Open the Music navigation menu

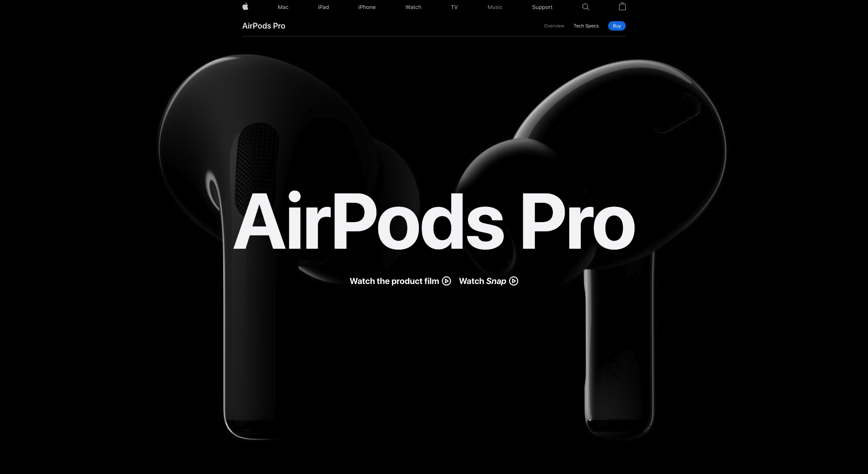pos(494,6)
